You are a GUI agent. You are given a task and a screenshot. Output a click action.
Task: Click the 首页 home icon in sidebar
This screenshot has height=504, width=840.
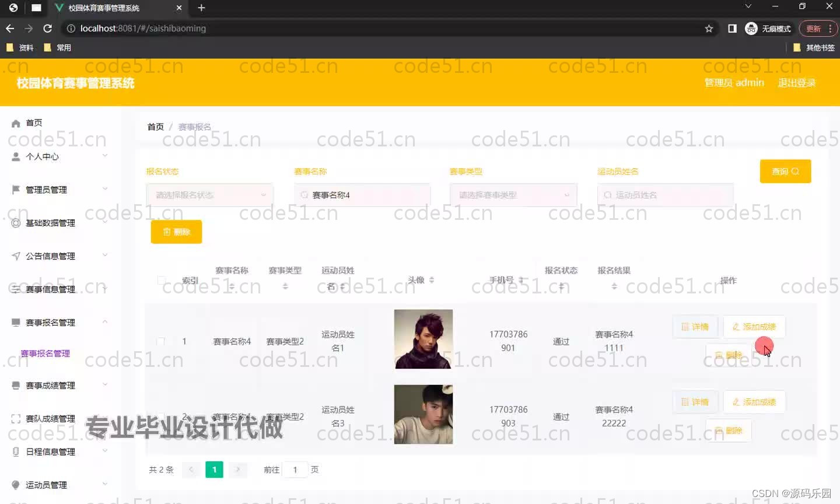(16, 123)
